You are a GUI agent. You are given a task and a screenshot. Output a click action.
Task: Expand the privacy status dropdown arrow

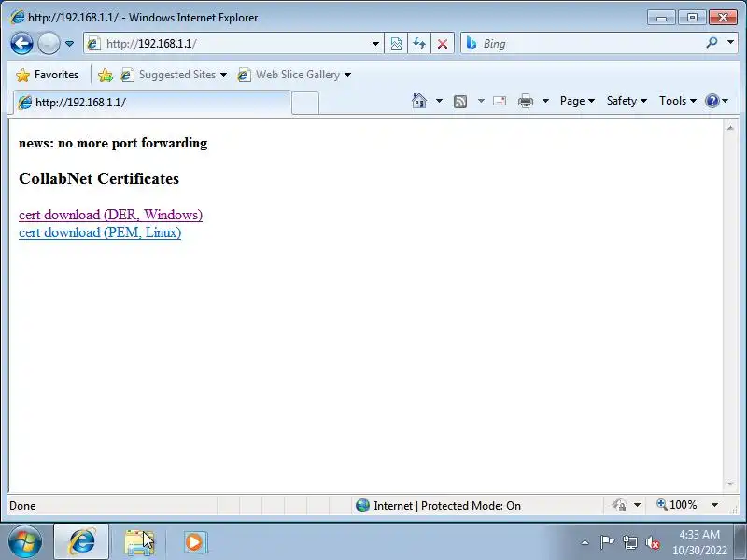click(638, 505)
